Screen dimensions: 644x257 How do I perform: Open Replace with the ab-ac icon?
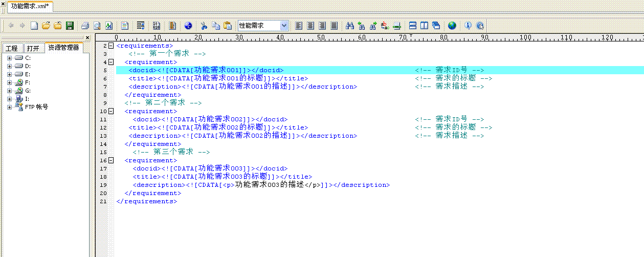click(x=385, y=26)
